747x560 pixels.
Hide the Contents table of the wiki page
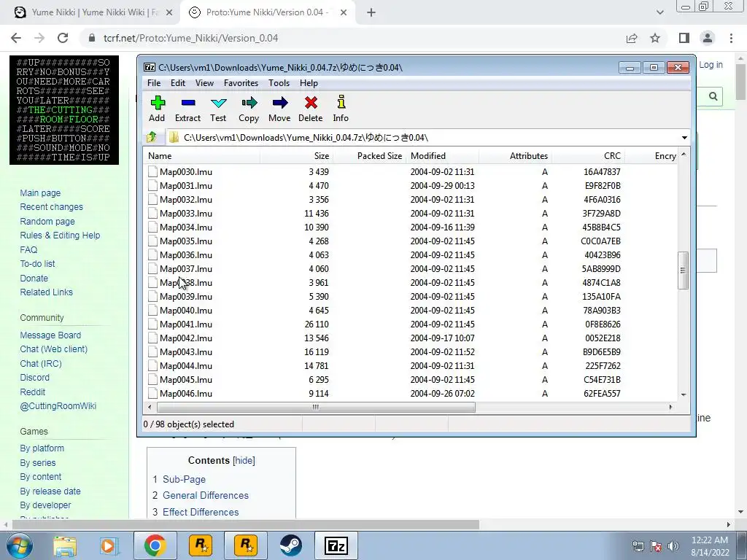click(x=244, y=461)
